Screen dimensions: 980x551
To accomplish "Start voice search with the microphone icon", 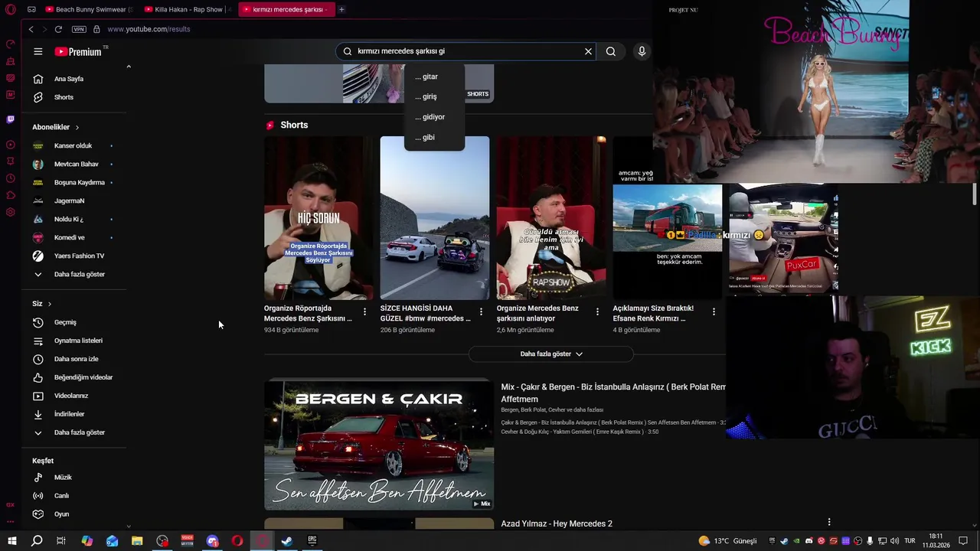I will tap(642, 51).
